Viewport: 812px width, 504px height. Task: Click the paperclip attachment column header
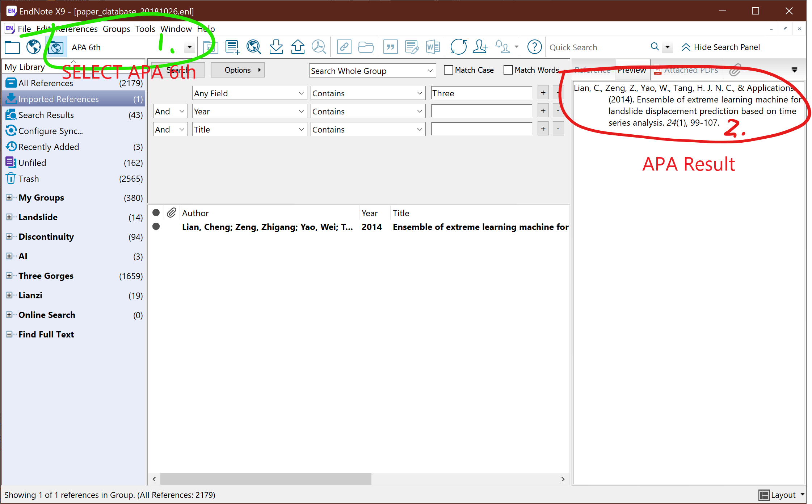click(172, 213)
